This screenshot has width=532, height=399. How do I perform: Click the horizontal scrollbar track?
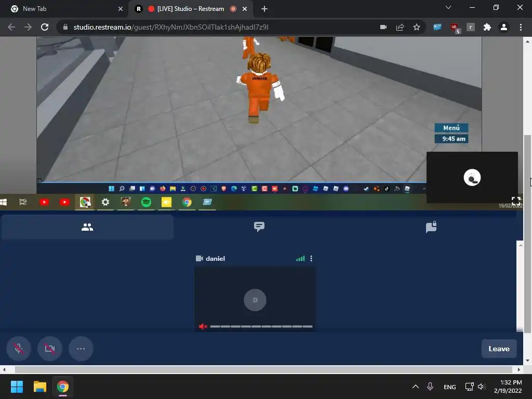tap(263, 369)
